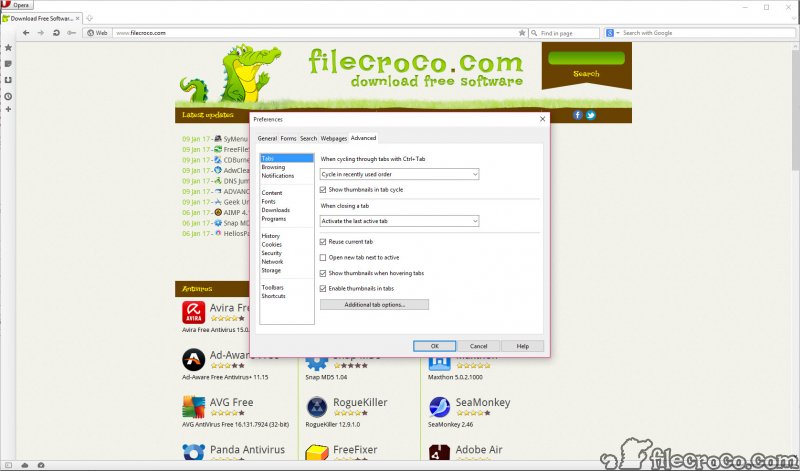
Task: Select Shortcuts in advanced list
Action: point(273,296)
